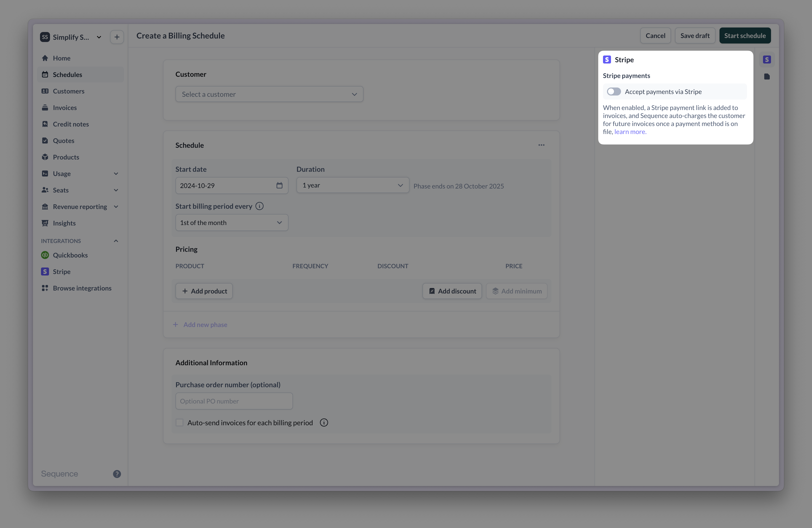Change the Duration from 1 year
Image resolution: width=812 pixels, height=528 pixels.
click(x=352, y=185)
